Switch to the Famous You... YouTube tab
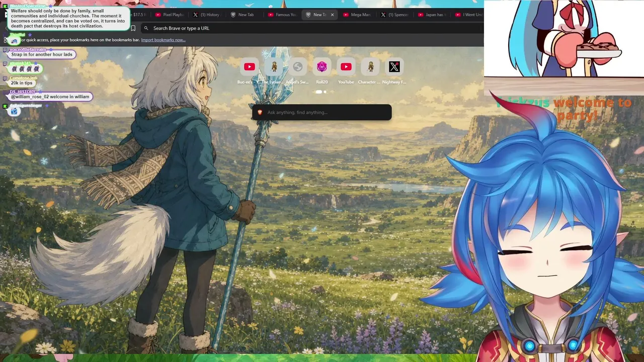This screenshot has width=644, height=362. [282, 15]
